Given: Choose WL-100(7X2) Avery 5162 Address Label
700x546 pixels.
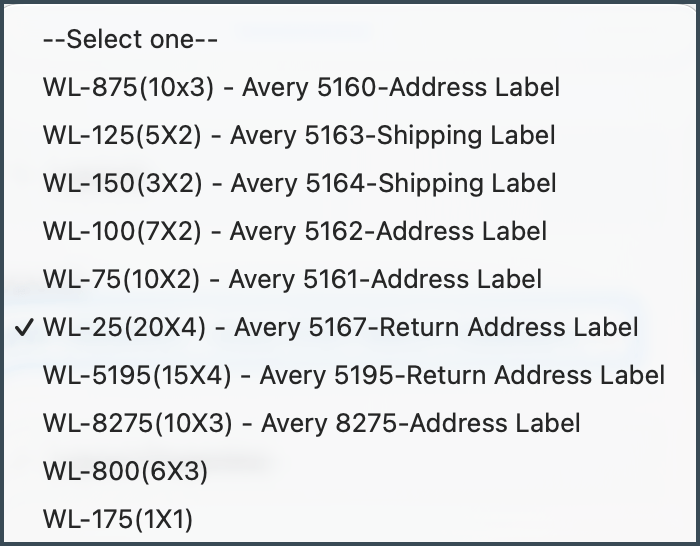Looking at the screenshot, I should [x=295, y=231].
